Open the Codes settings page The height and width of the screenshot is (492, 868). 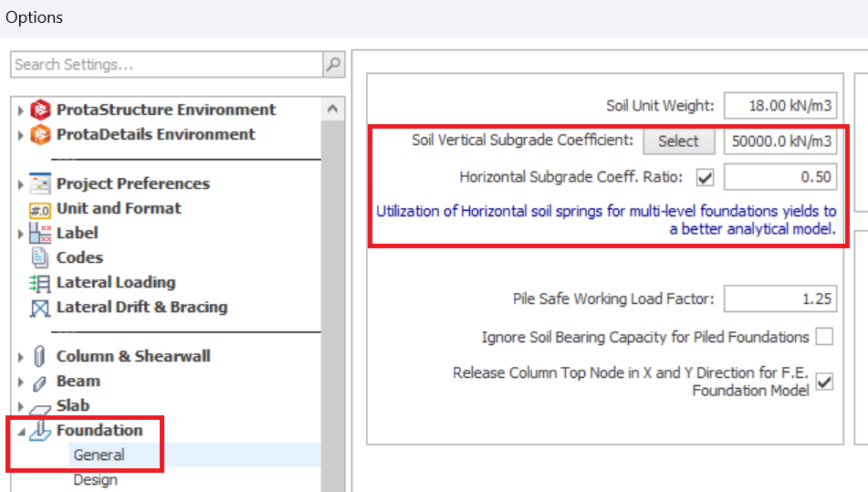[79, 258]
